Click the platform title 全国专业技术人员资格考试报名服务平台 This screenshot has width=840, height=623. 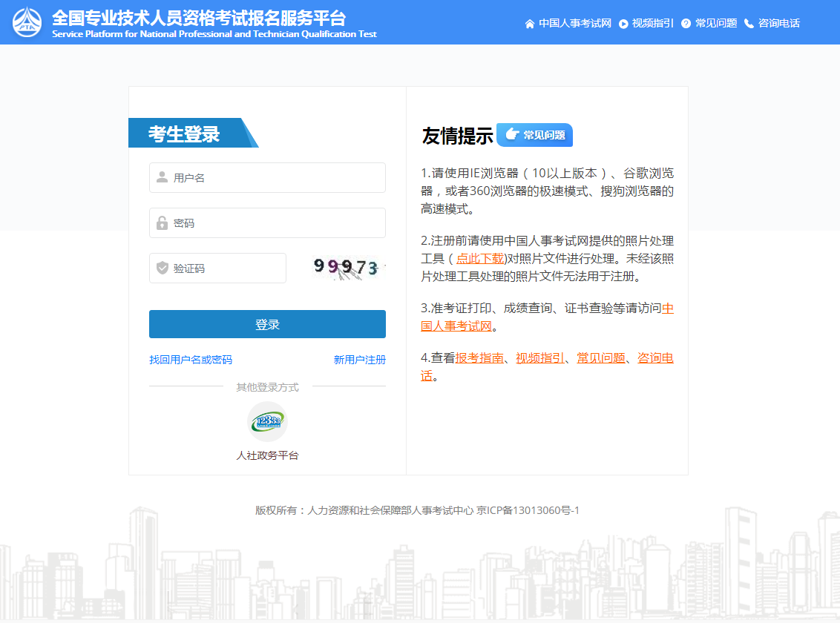point(200,19)
